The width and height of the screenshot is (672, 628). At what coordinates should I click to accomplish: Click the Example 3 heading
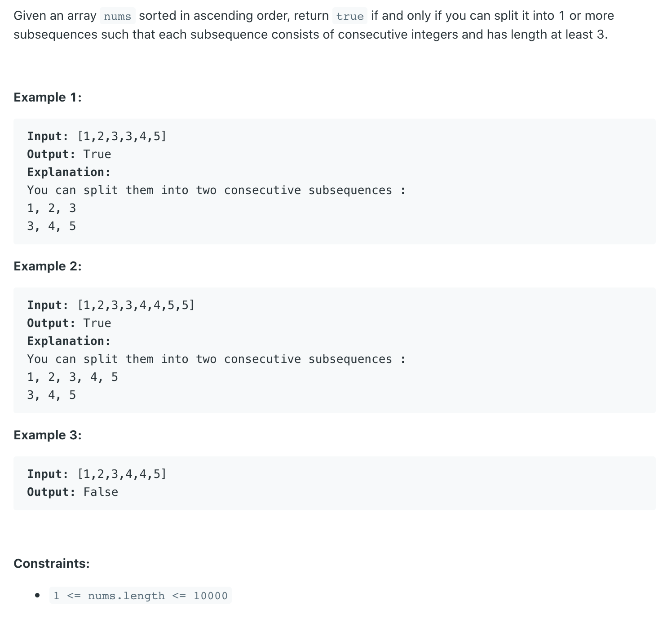(48, 435)
